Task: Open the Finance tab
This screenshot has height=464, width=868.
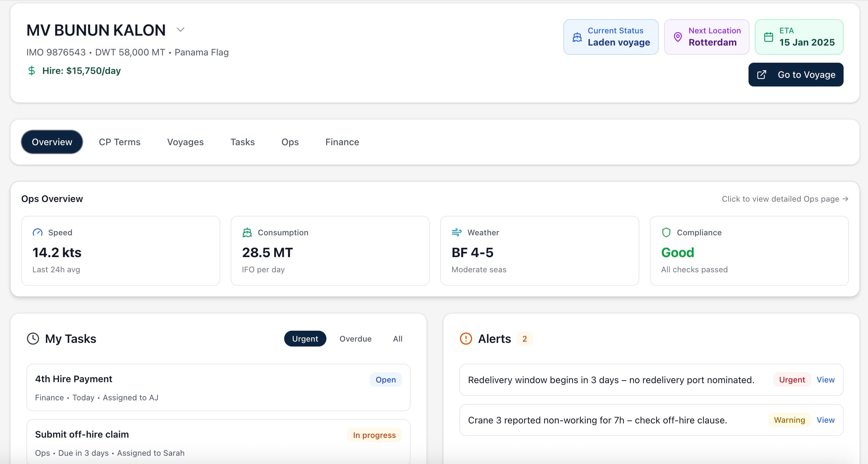Action: click(342, 142)
